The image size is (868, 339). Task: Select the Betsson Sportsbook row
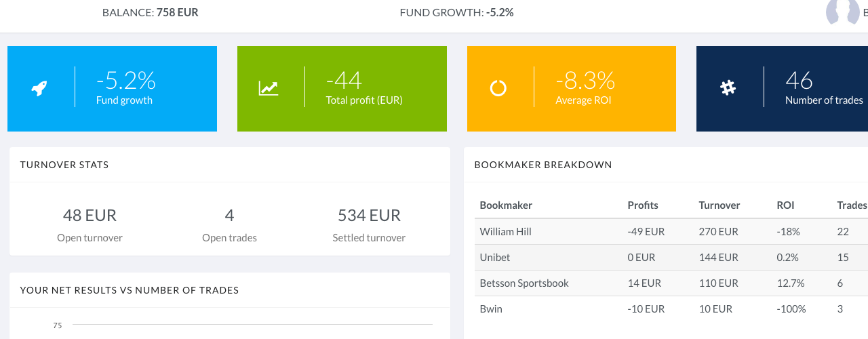524,283
